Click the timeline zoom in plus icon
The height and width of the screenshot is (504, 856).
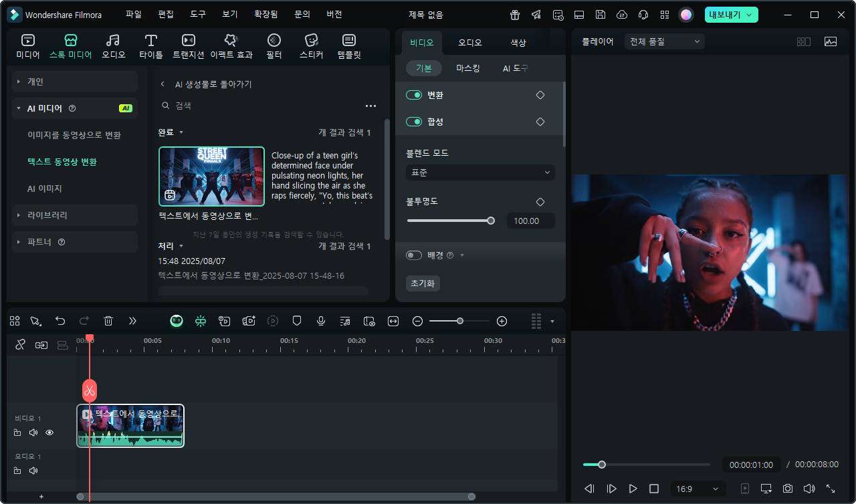point(502,321)
